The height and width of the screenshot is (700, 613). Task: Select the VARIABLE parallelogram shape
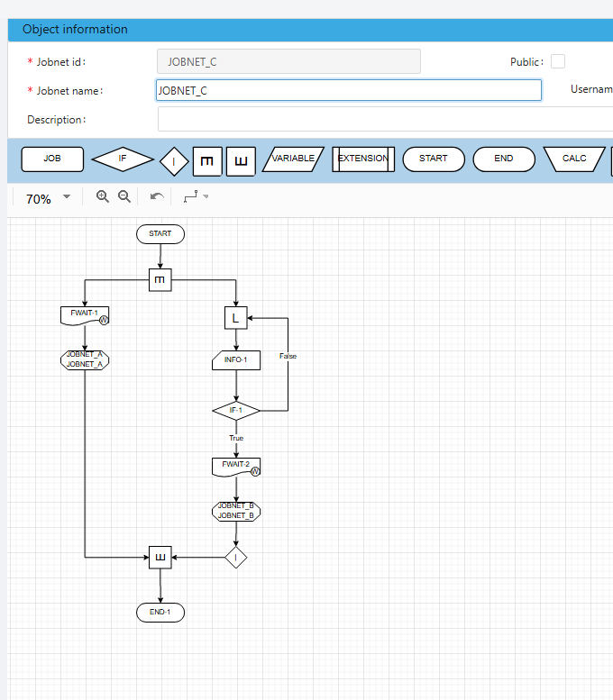point(293,159)
